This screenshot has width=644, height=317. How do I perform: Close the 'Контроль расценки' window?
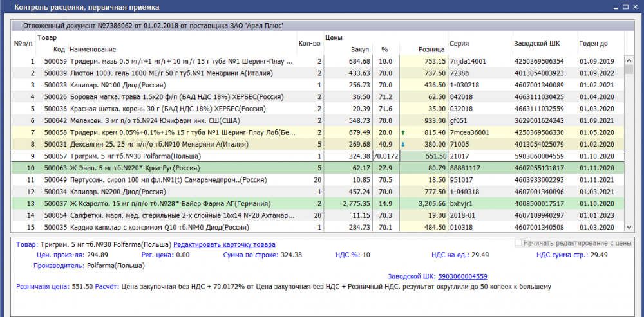click(x=636, y=7)
